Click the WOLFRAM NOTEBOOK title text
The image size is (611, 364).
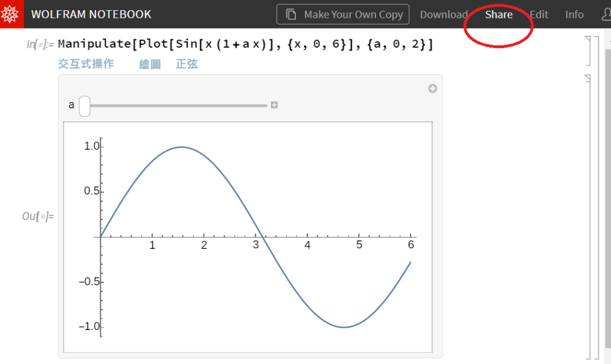[x=91, y=14]
